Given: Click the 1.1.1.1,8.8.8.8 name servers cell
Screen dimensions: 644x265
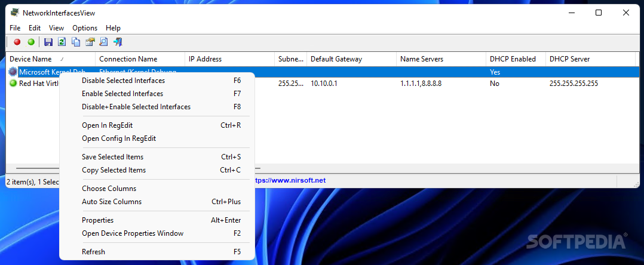Looking at the screenshot, I should pos(421,84).
